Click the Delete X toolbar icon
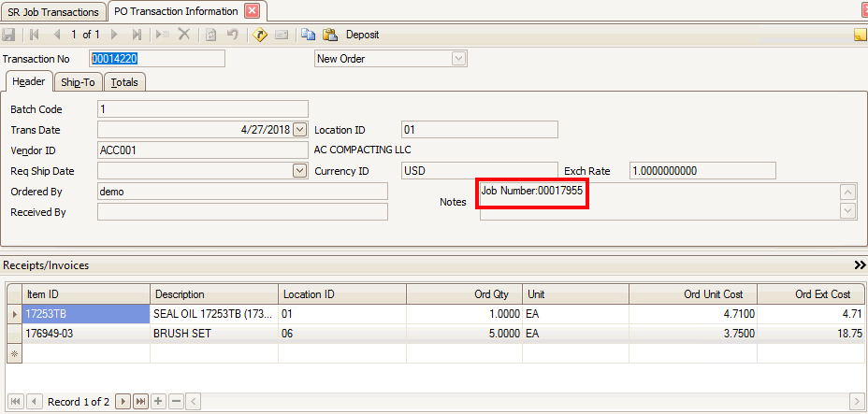 (x=184, y=35)
